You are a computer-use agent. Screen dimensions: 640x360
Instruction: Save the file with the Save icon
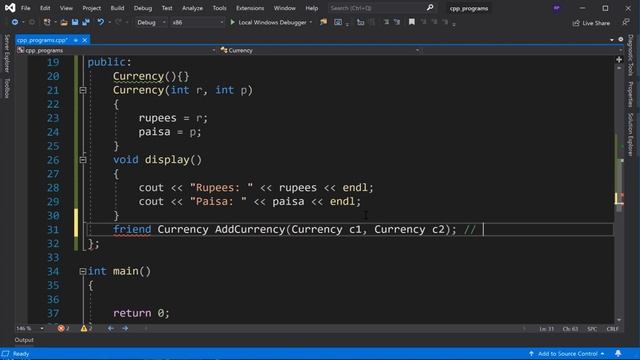coord(75,22)
